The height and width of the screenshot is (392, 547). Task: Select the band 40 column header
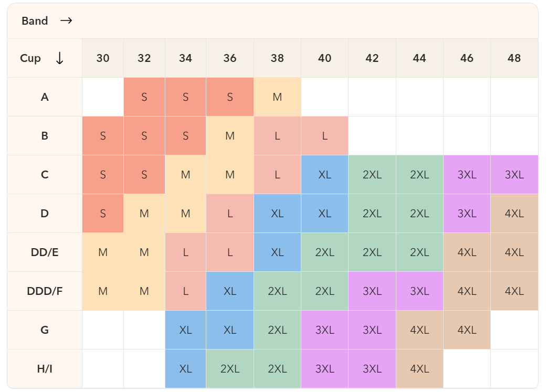[x=324, y=58]
